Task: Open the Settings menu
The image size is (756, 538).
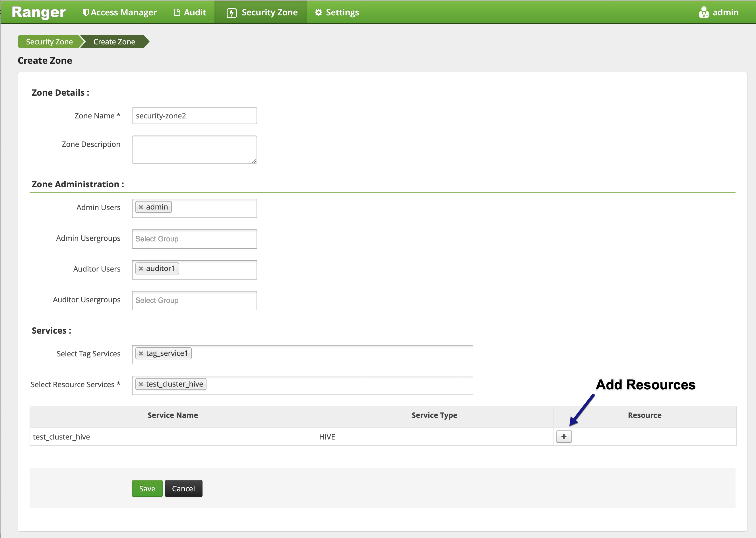Action: [x=337, y=12]
